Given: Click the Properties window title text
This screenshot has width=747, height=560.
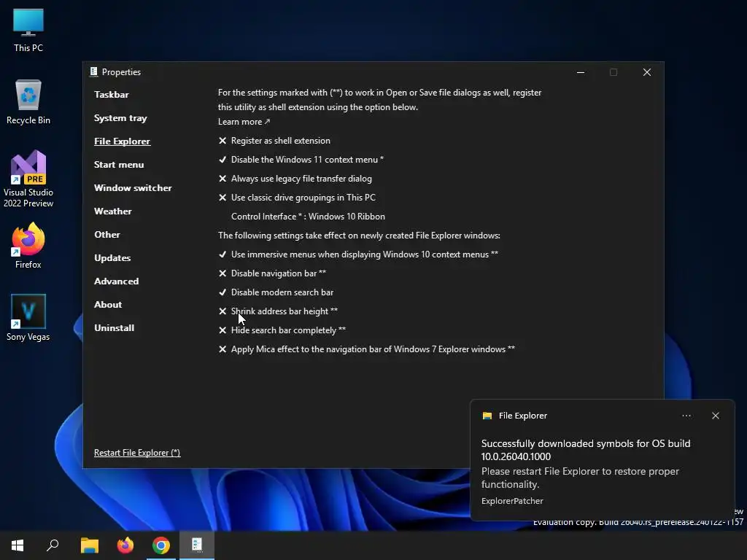Looking at the screenshot, I should (x=121, y=72).
